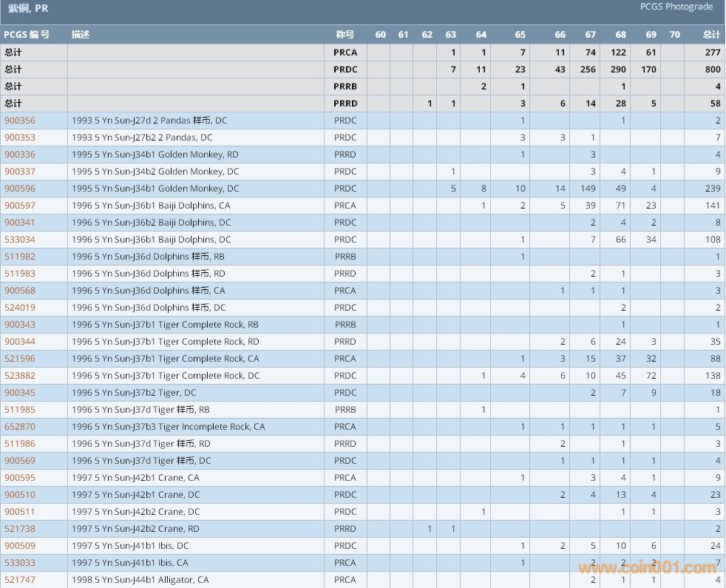
Task: Open the 521747 Alligator entry link
Action: tap(20, 580)
